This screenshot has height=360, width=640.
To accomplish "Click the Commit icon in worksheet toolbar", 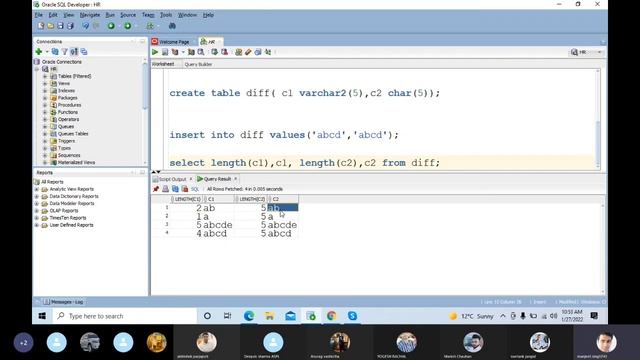I will click(214, 52).
